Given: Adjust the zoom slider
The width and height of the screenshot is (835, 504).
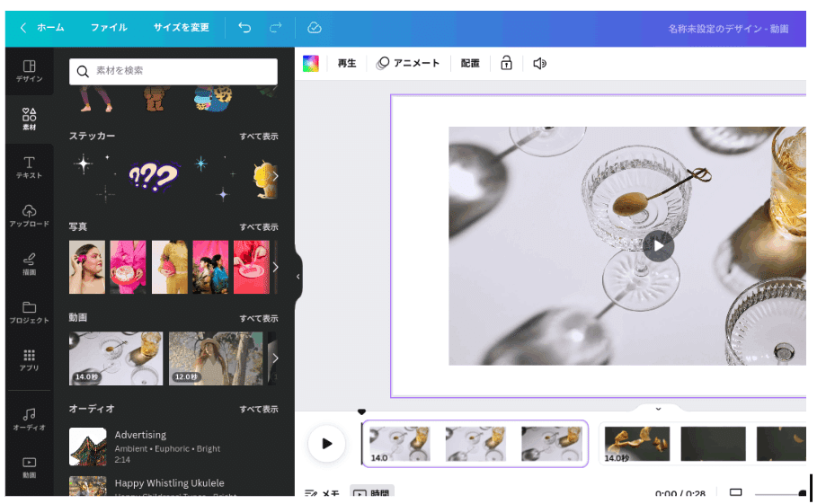Looking at the screenshot, I should [x=780, y=494].
